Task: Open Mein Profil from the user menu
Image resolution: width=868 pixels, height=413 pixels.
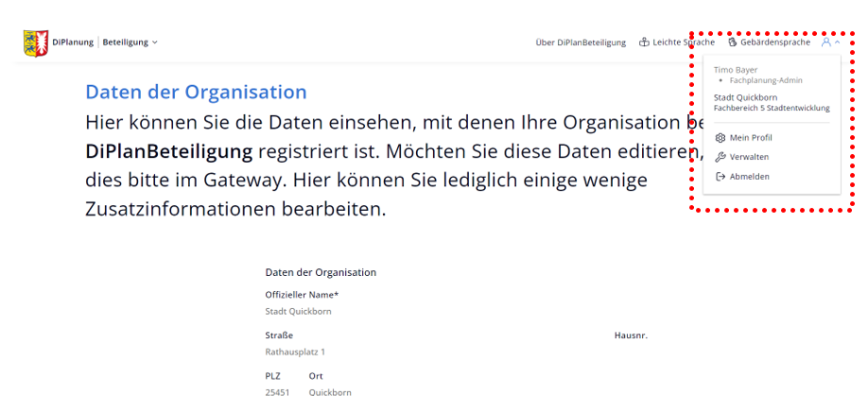Action: 751,138
